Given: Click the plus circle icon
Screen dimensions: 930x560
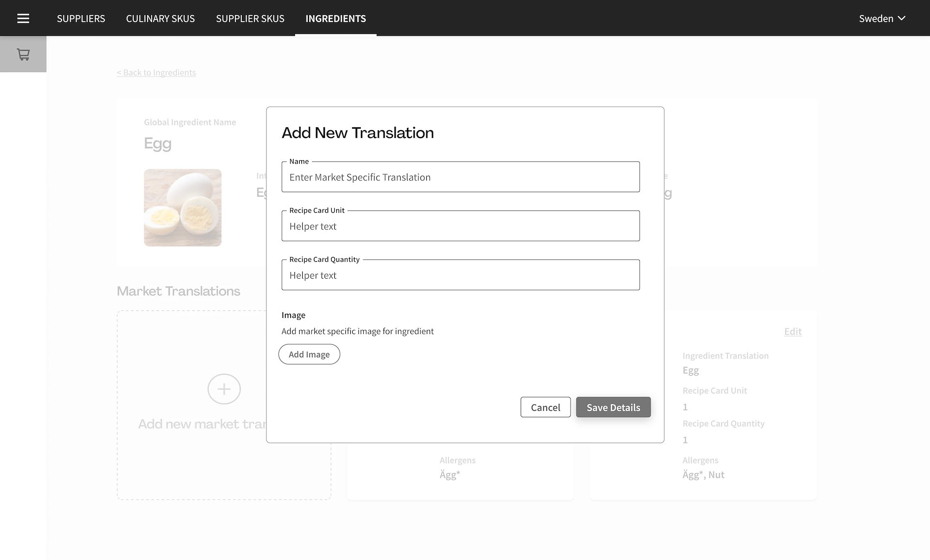Looking at the screenshot, I should (224, 389).
